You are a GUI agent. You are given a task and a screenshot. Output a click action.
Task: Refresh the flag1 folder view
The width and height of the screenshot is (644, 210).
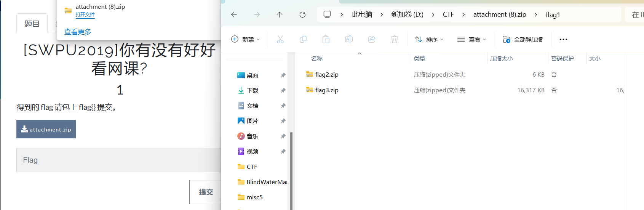302,14
